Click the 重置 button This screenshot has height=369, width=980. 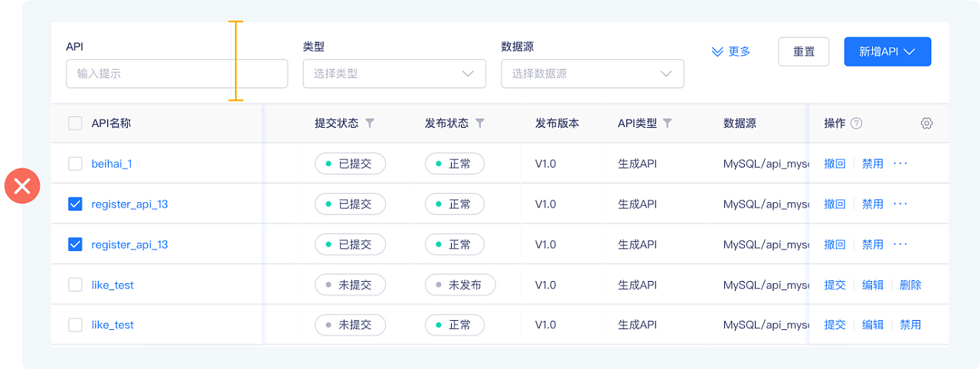point(804,51)
